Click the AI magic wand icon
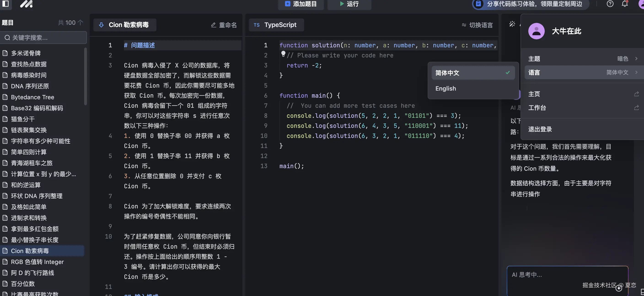 click(x=512, y=24)
